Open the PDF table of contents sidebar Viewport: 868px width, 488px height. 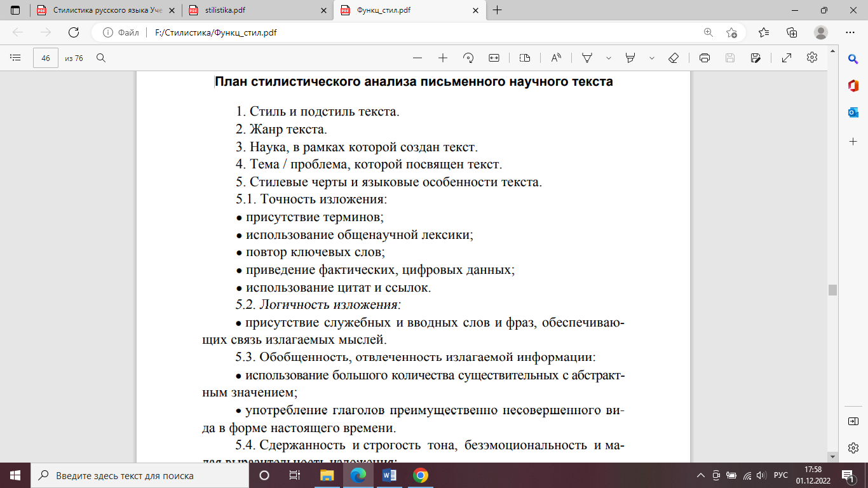(x=16, y=58)
